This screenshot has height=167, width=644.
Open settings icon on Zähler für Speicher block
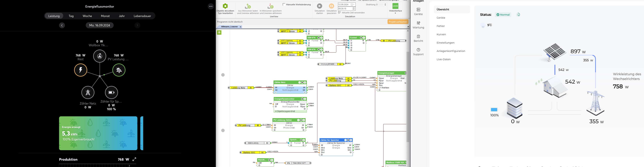tap(348, 140)
